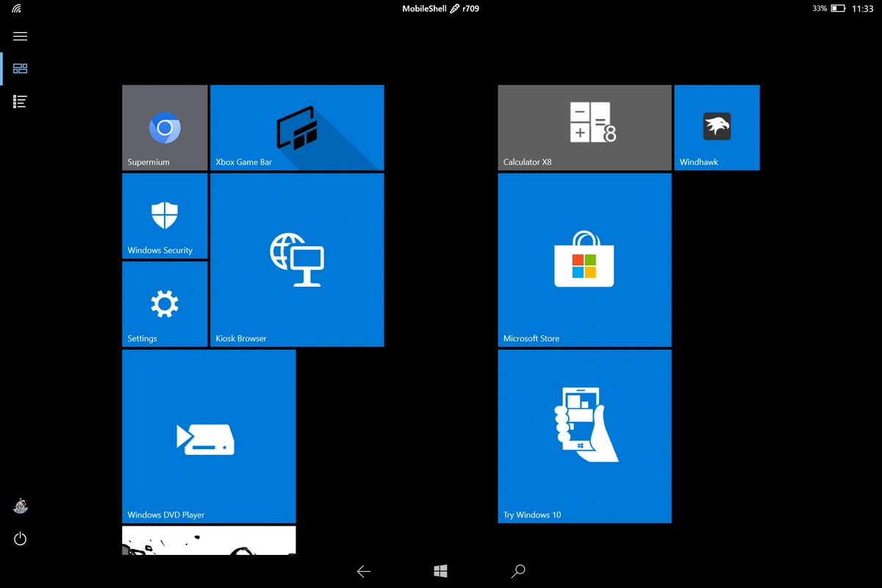Image resolution: width=882 pixels, height=588 pixels.
Task: Open the Try Windows 10 tile
Action: 584,436
